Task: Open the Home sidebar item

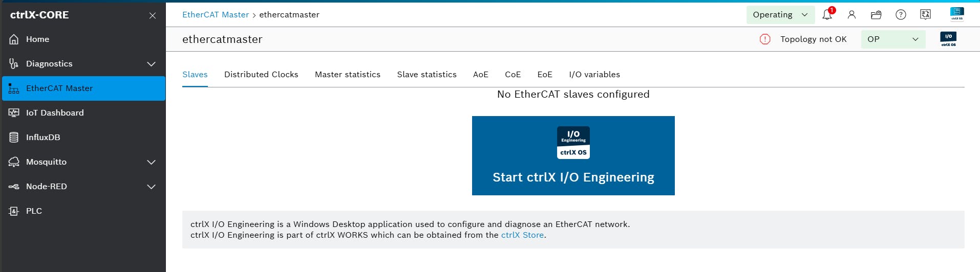Action: coord(83,39)
